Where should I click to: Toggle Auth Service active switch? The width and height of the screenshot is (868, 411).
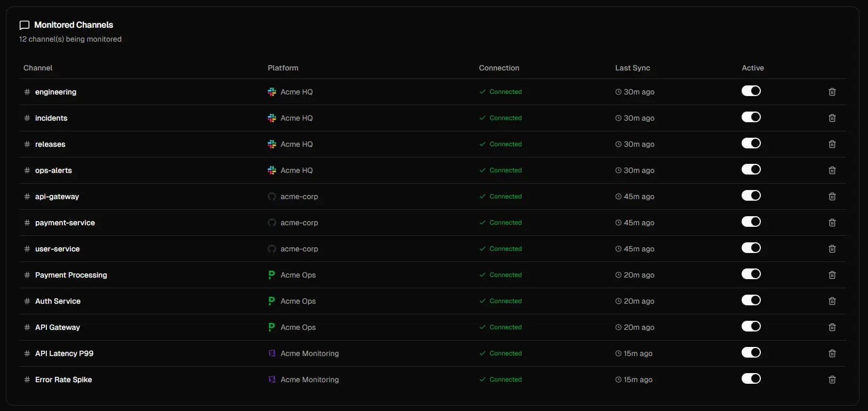click(751, 300)
